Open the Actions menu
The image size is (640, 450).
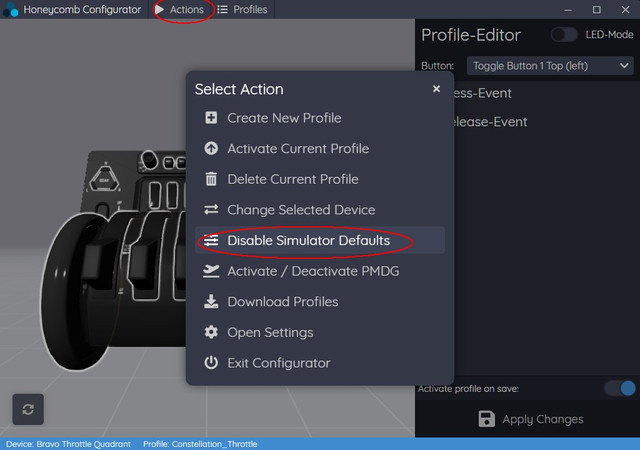click(x=179, y=9)
